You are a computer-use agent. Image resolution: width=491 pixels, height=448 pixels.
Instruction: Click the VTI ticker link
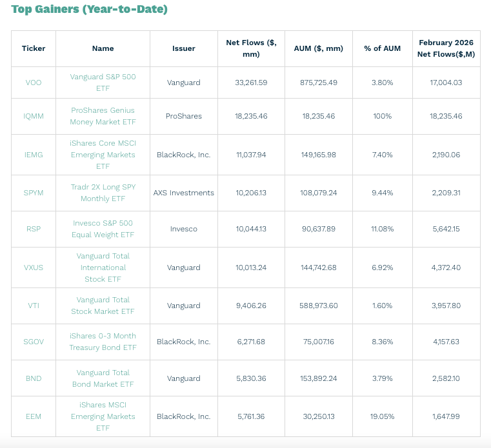pyautogui.click(x=34, y=306)
